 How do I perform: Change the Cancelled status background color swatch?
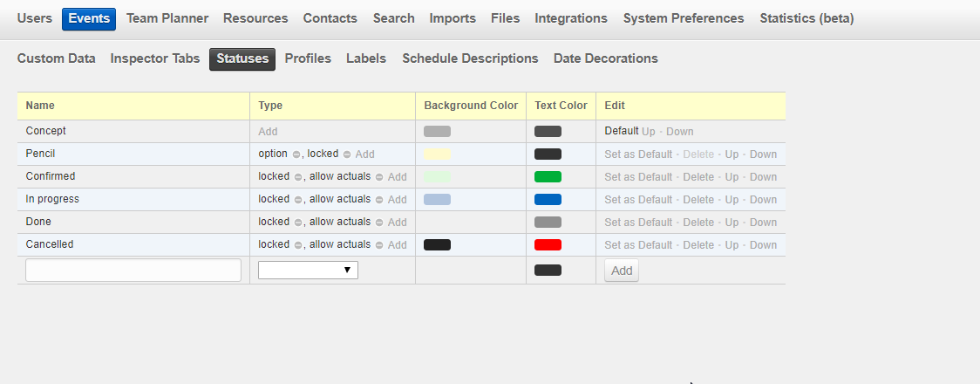point(437,245)
